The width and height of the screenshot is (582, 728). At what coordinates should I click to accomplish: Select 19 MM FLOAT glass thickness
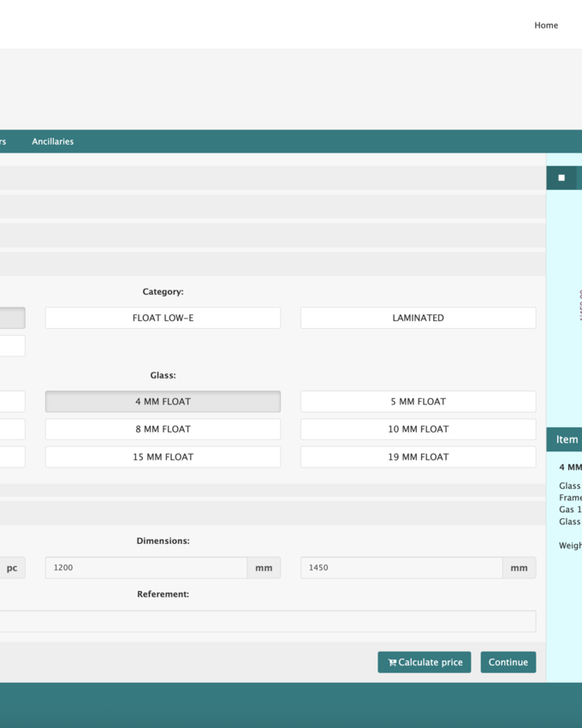click(x=418, y=457)
